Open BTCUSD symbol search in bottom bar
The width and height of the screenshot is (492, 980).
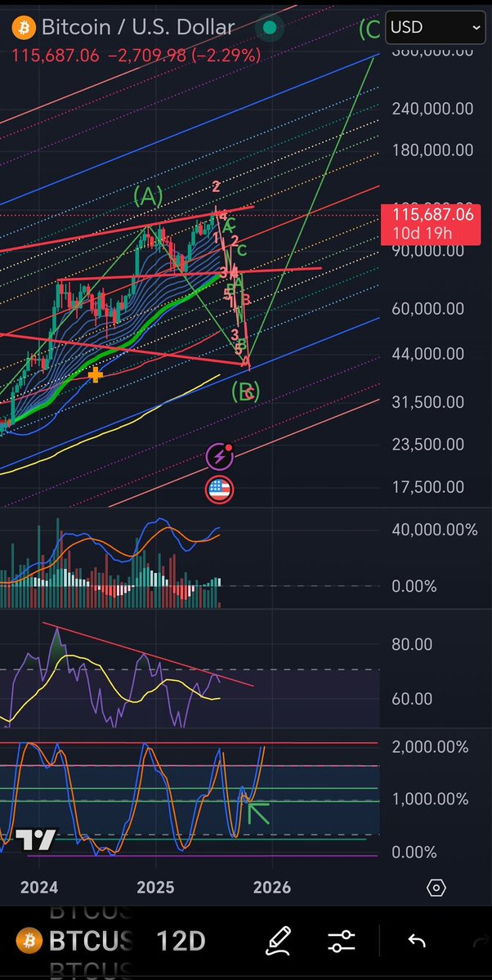click(91, 941)
